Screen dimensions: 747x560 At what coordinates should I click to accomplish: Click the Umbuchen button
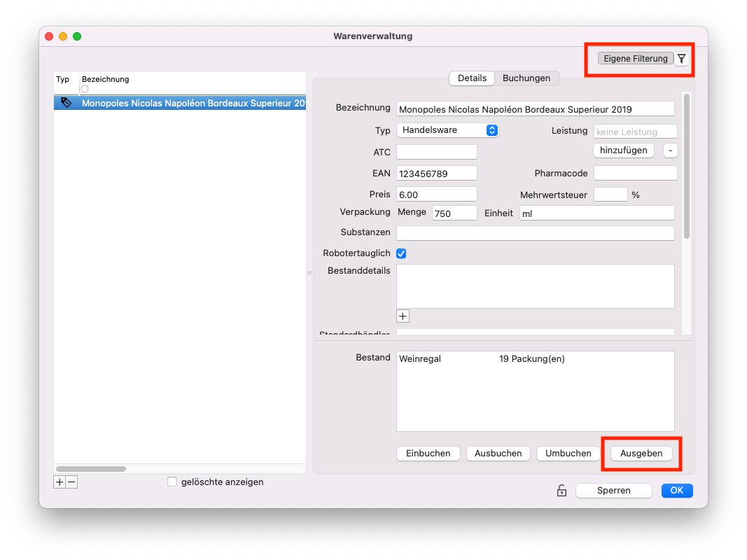point(568,454)
